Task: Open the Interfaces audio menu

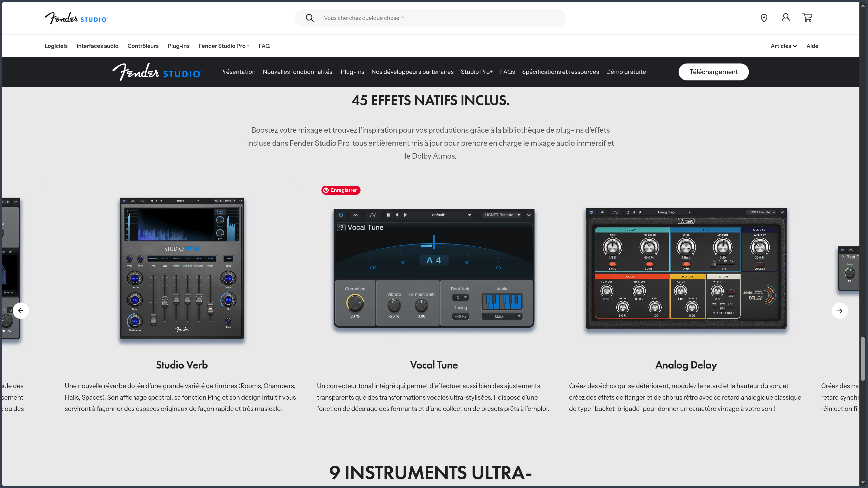Action: 97,46
